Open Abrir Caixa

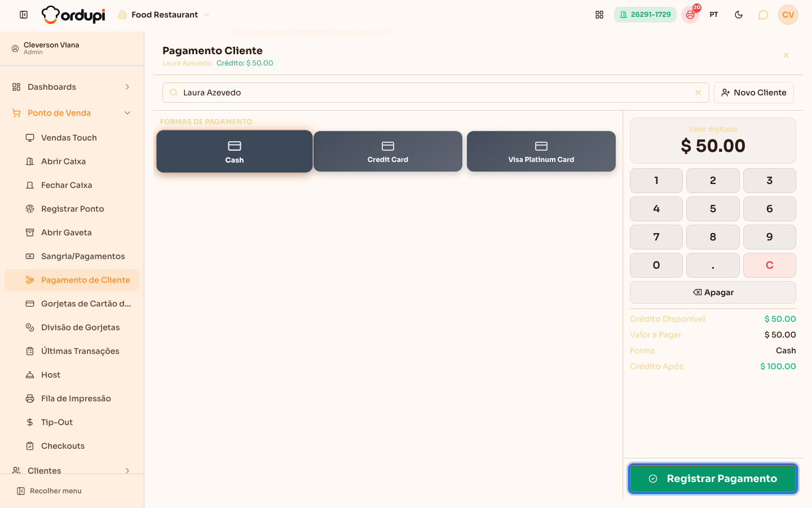(x=72, y=161)
